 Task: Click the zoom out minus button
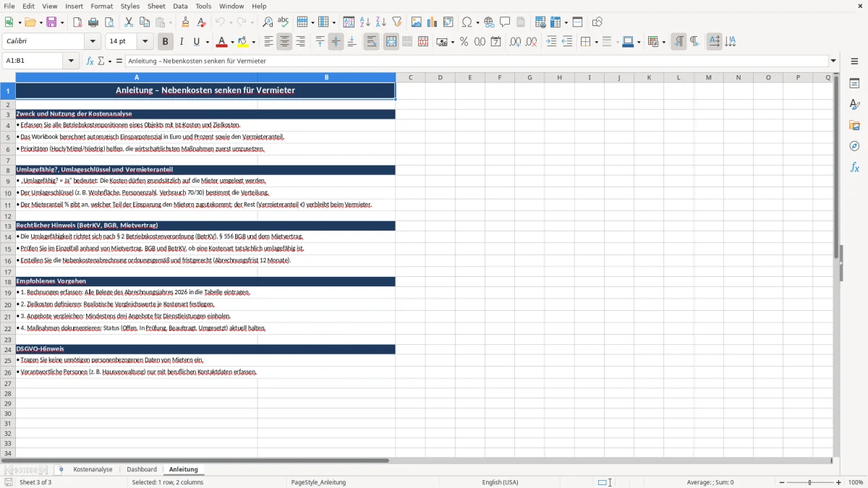pyautogui.click(x=781, y=482)
